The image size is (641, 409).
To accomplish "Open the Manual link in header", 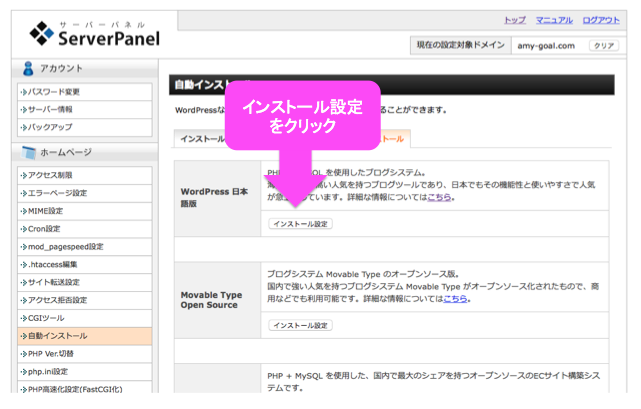I will (554, 20).
